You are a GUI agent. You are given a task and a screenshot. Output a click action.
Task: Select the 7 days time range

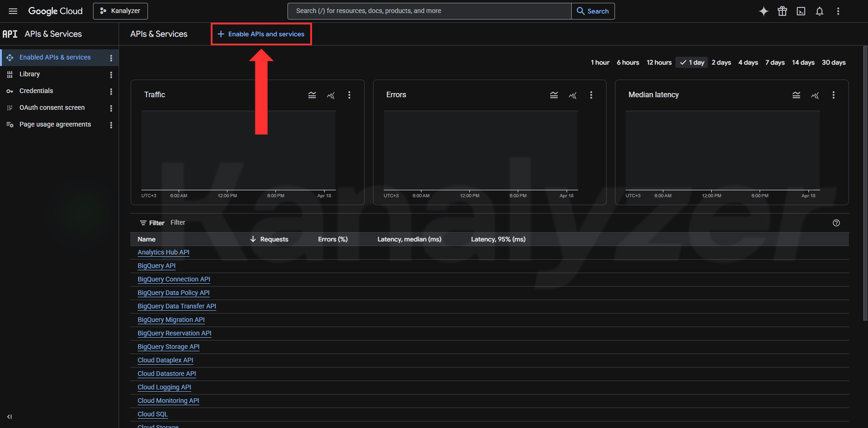tap(775, 62)
